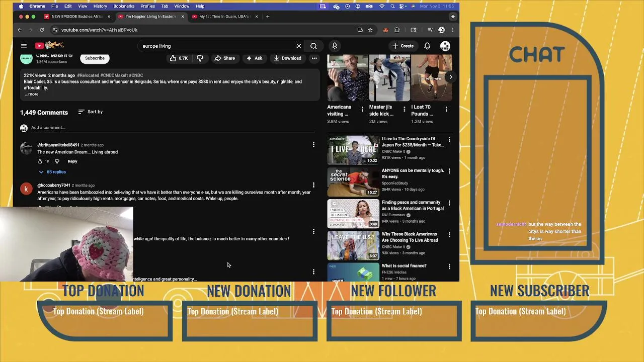
Task: Go to YouTube home via logo
Action: [x=49, y=46]
